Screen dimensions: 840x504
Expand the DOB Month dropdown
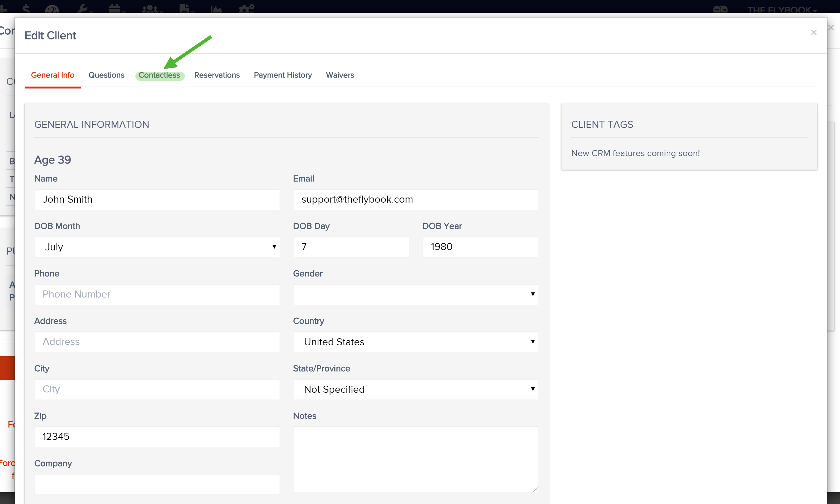(157, 247)
